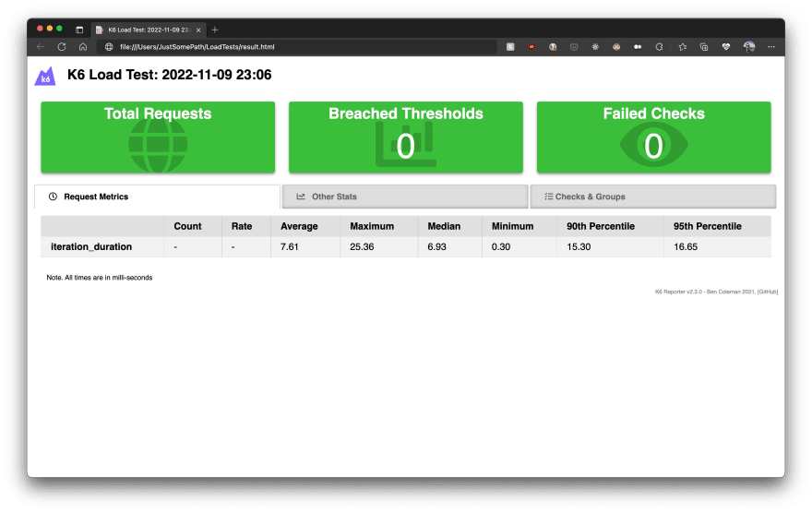Screen dimensions: 812x513
Task: Click the 95th percentile value 16.65
Action: 686,247
